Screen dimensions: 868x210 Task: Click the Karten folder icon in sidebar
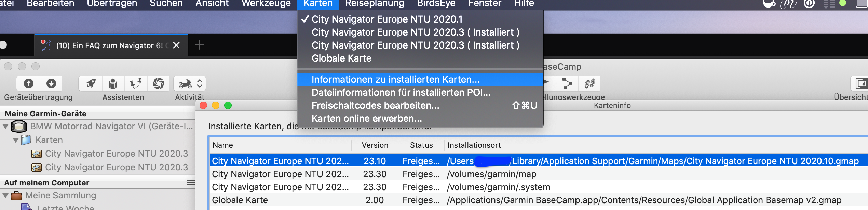(x=26, y=140)
